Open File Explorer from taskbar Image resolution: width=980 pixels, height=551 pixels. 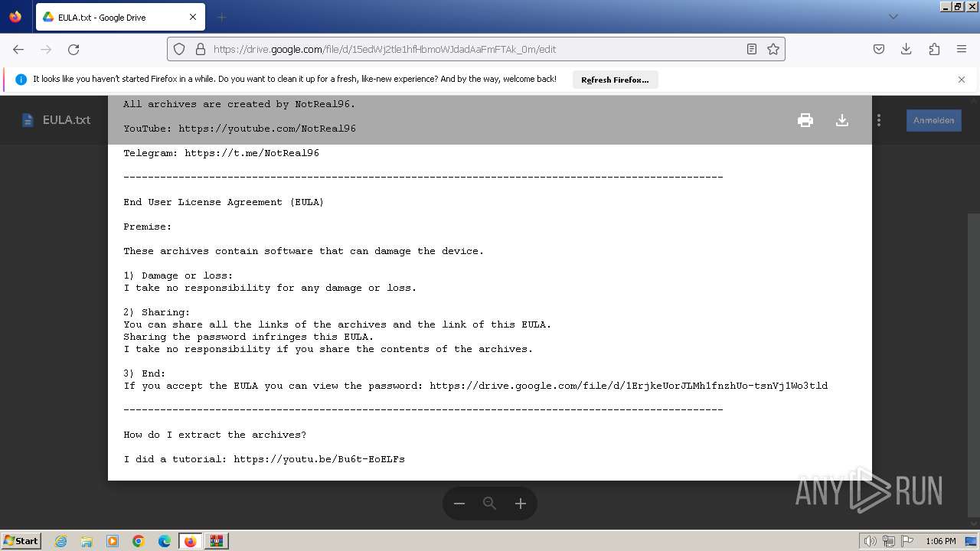(87, 541)
